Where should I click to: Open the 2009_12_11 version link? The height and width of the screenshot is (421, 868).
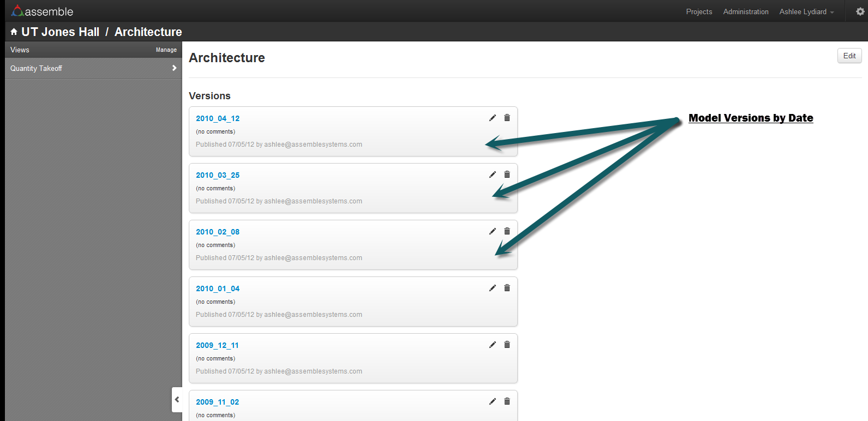coord(217,345)
